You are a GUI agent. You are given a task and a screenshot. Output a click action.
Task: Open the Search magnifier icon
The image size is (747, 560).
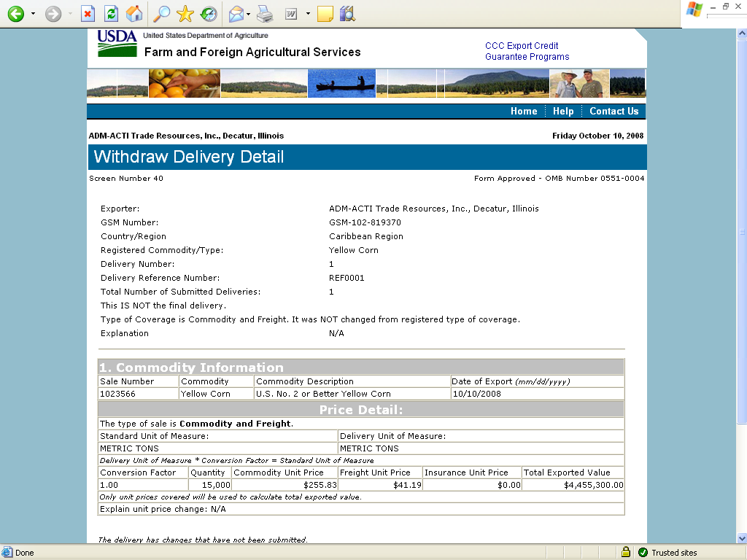(161, 14)
